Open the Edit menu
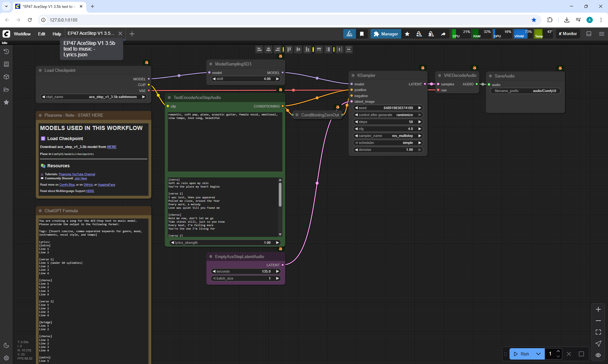This screenshot has height=364, width=608. pyautogui.click(x=41, y=34)
